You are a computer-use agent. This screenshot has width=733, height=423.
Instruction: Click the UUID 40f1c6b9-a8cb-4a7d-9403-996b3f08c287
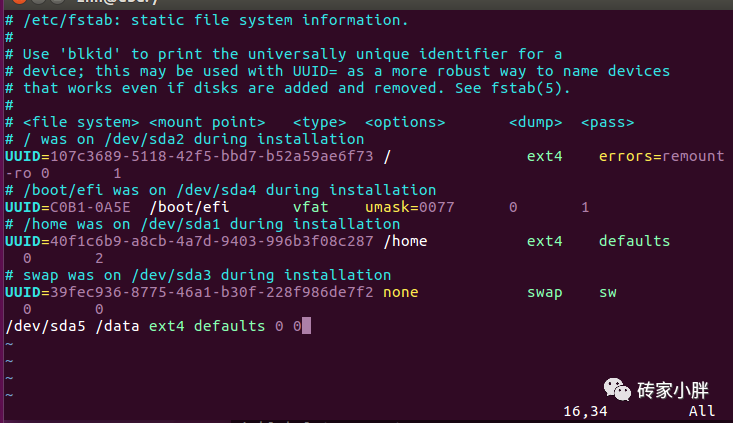pyautogui.click(x=212, y=241)
